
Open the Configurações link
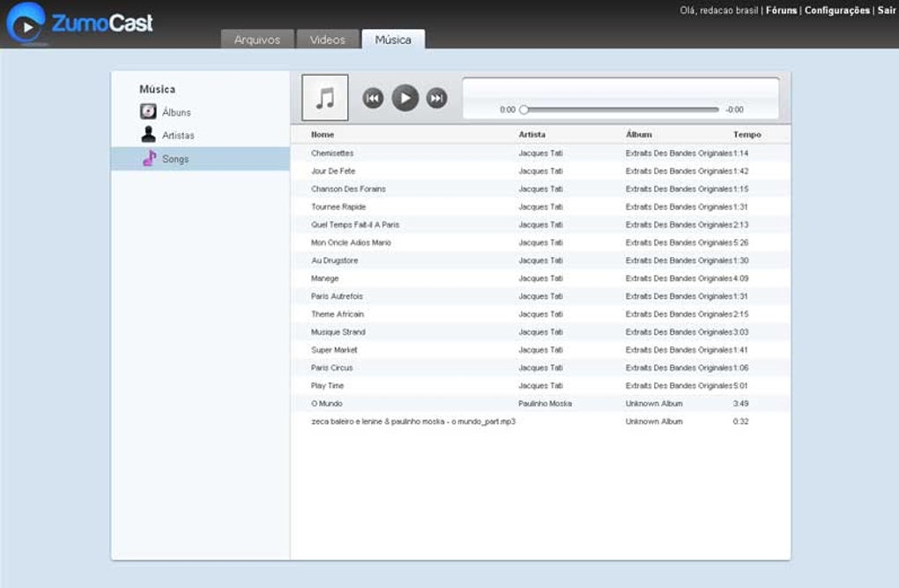pyautogui.click(x=837, y=11)
